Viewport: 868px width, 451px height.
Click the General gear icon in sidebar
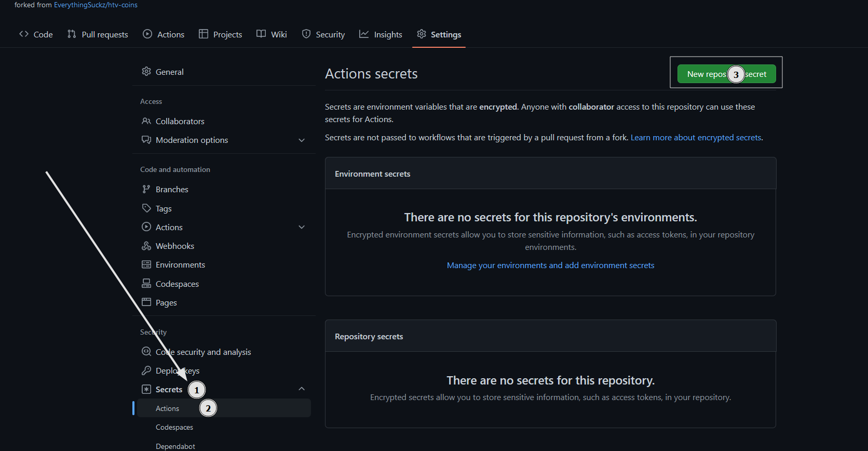[x=146, y=72]
